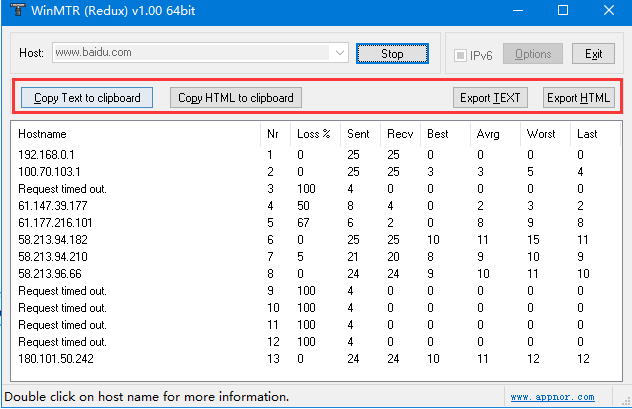Open the Options dialog
The height and width of the screenshot is (409, 632).
tap(533, 54)
